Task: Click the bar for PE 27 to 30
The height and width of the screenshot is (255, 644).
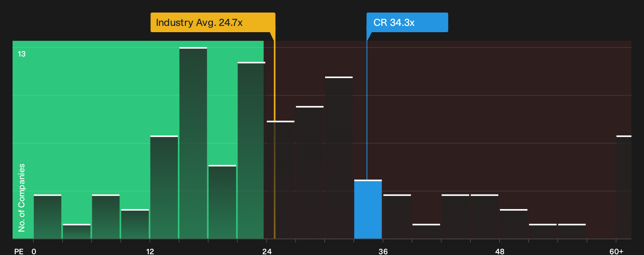Action: 310,173
